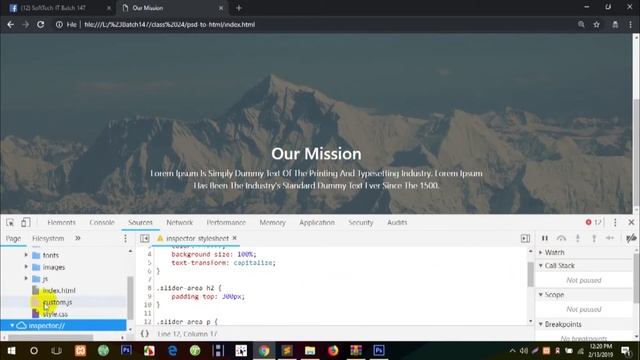Open the navigator pane three-dot menu
Screen dimensions: 640x360
tap(125, 238)
